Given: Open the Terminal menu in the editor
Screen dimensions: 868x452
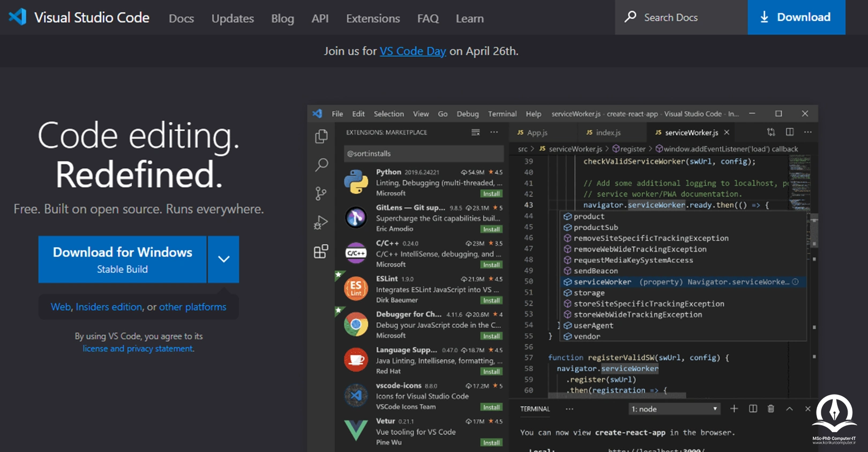Looking at the screenshot, I should (x=502, y=114).
